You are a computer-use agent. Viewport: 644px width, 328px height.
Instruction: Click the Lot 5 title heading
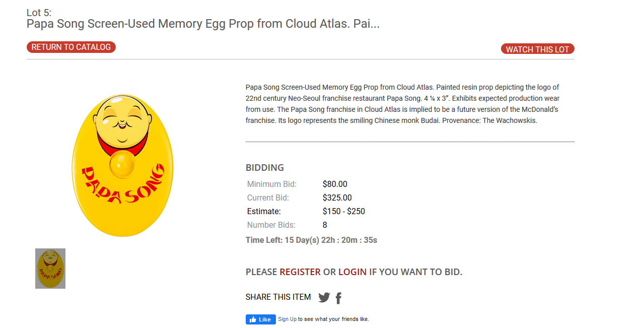pos(203,24)
